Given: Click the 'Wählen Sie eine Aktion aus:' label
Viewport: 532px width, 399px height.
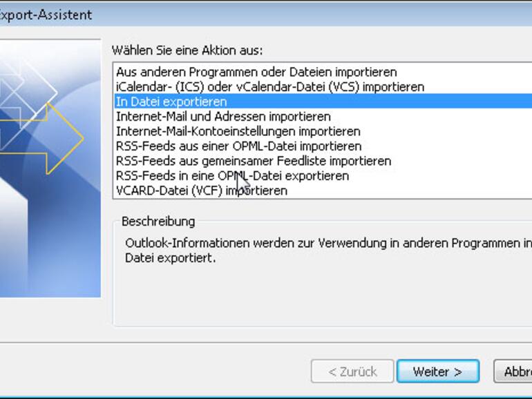Looking at the screenshot, I should pos(187,50).
